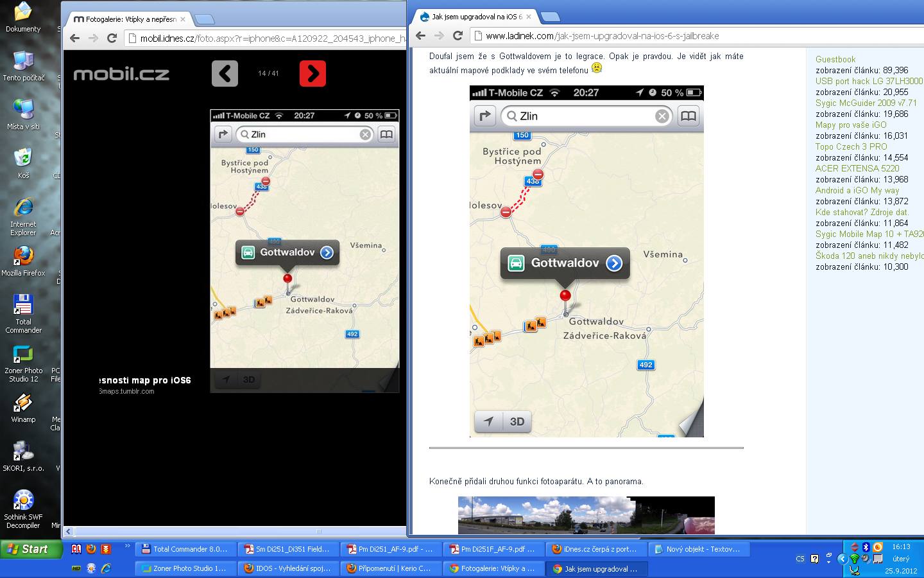Open the USB port hack LG 37LH3000 link
Viewport: 924px width, 578px height.
pyautogui.click(x=869, y=81)
